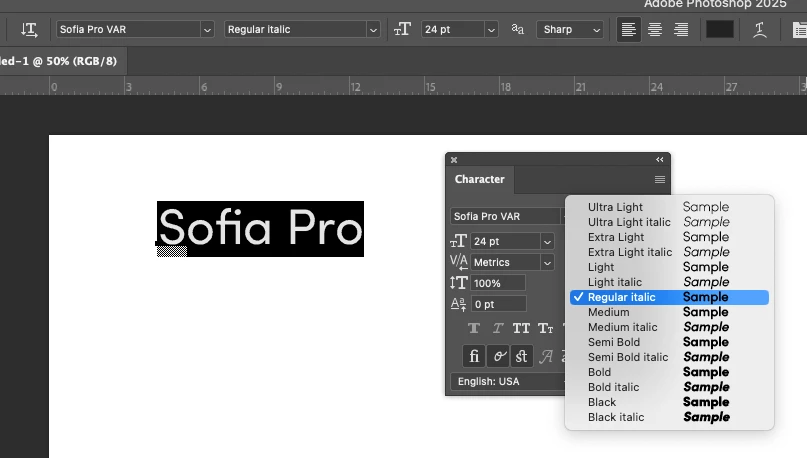Select the document tab at 50% RGB/8
Image resolution: width=807 pixels, height=458 pixels.
[59, 61]
